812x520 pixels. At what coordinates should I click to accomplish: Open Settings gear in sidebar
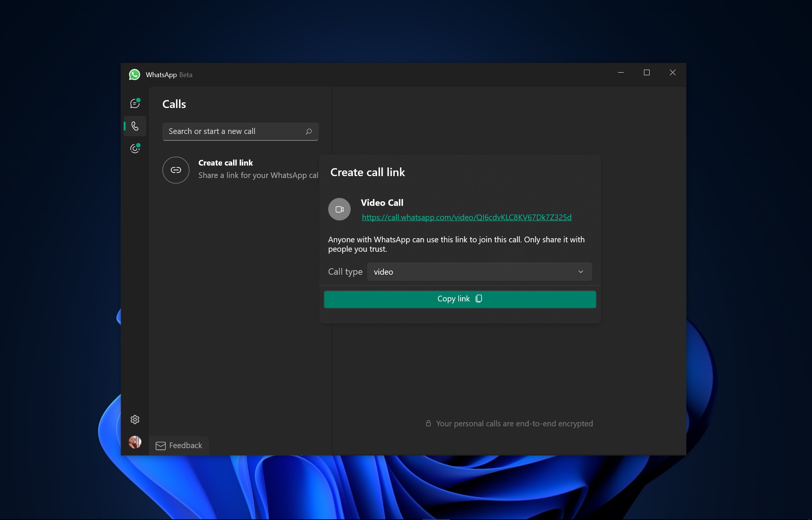[x=135, y=420]
